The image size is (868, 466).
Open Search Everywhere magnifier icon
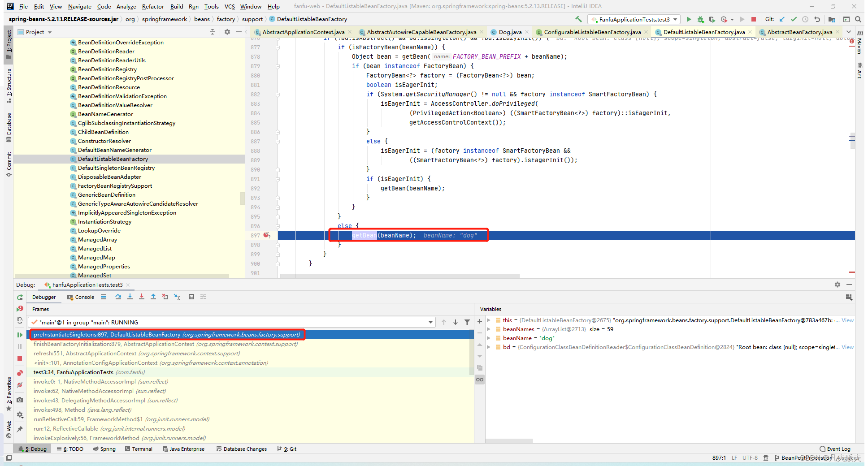[x=858, y=19]
